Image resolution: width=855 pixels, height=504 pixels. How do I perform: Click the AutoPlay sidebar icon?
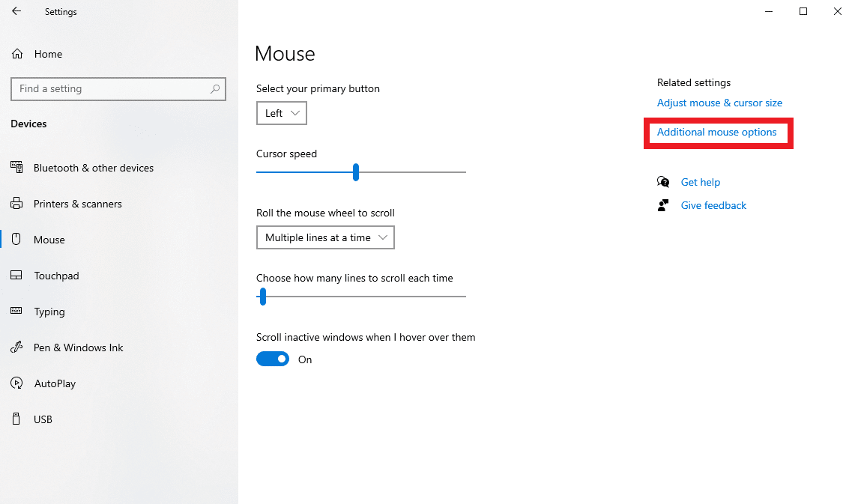coord(16,383)
